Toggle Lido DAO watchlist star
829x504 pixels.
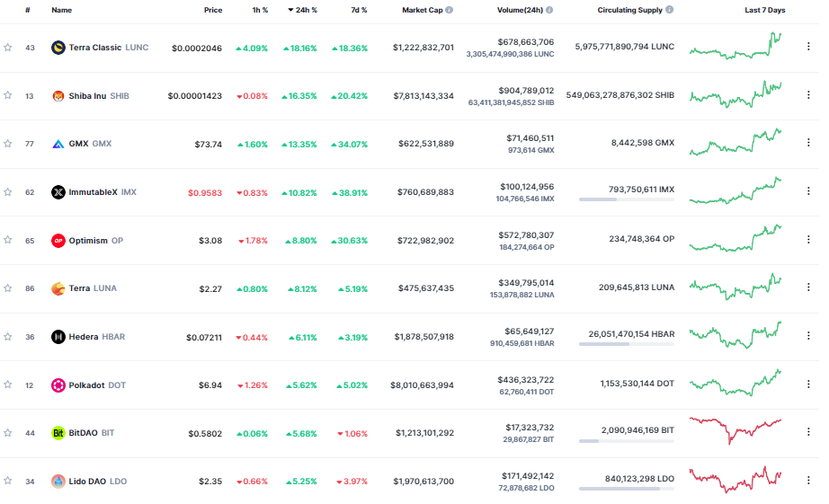pyautogui.click(x=8, y=481)
